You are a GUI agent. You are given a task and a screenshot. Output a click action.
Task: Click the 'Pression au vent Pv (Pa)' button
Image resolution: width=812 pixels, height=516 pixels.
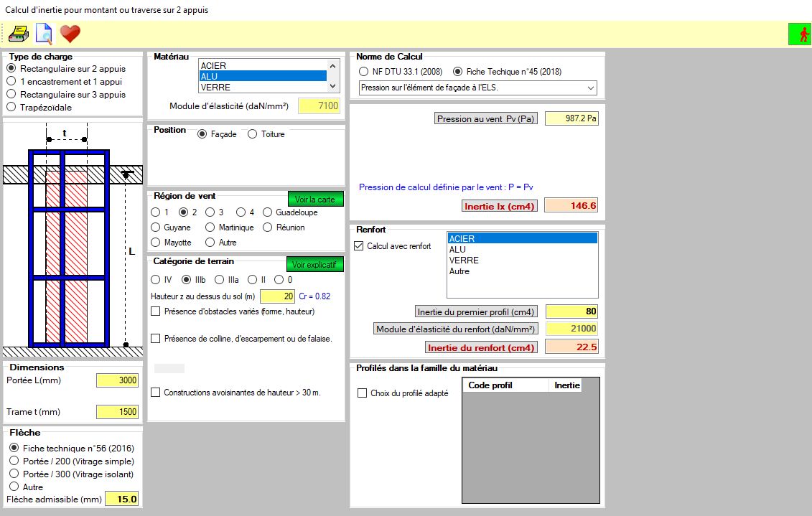tap(486, 119)
